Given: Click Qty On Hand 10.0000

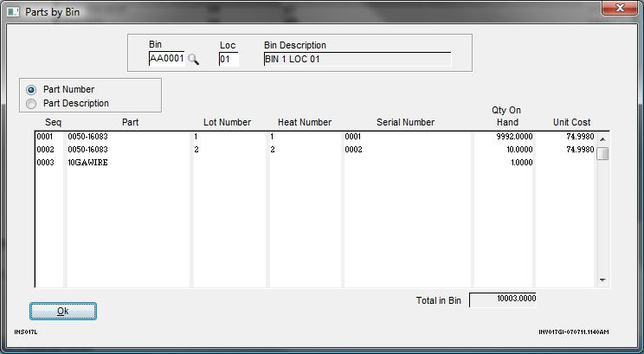Looking at the screenshot, I should (x=519, y=150).
